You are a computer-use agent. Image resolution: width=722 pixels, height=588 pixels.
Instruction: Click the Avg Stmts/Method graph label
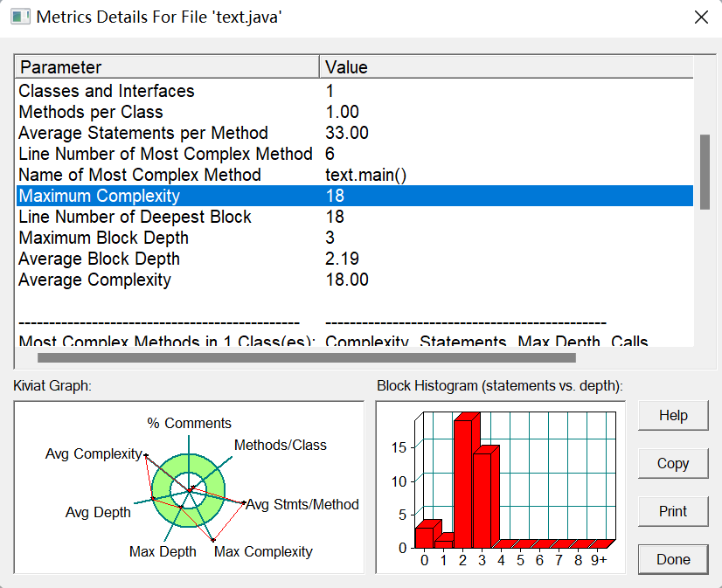tap(302, 504)
